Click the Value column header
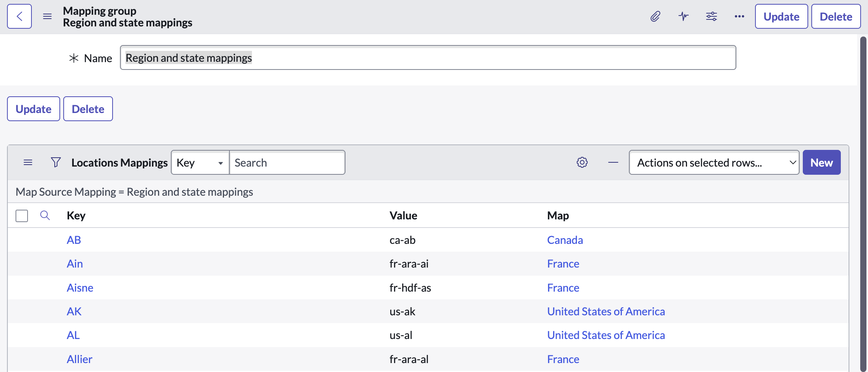This screenshot has height=372, width=868. (x=403, y=216)
